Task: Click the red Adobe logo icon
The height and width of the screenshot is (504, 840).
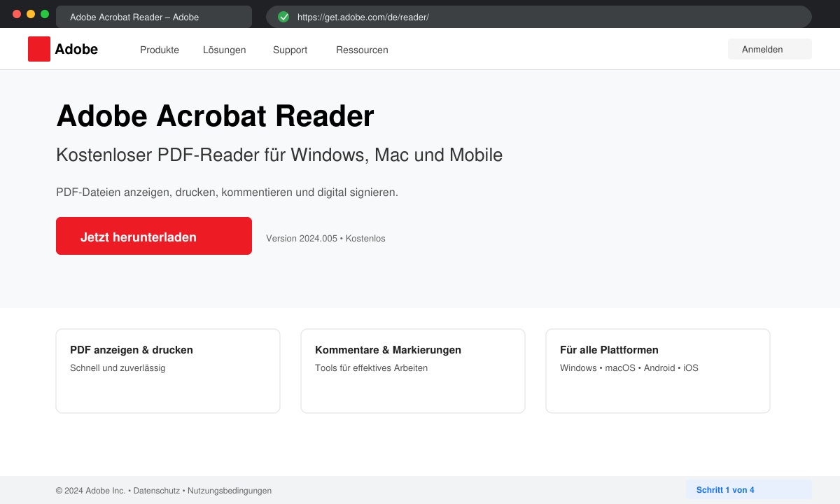Action: [39, 49]
